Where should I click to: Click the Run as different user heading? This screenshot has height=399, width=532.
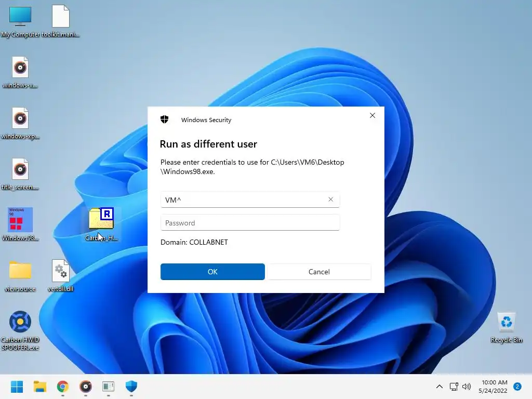208,144
